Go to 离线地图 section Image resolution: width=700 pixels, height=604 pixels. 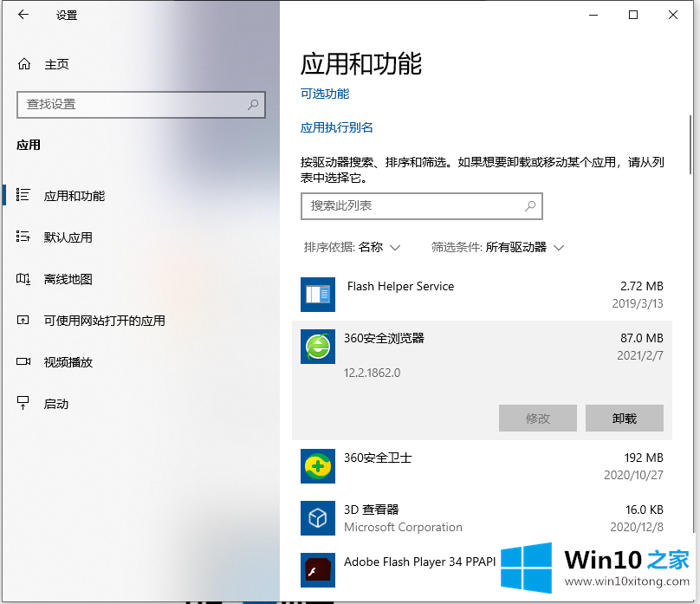tap(68, 279)
